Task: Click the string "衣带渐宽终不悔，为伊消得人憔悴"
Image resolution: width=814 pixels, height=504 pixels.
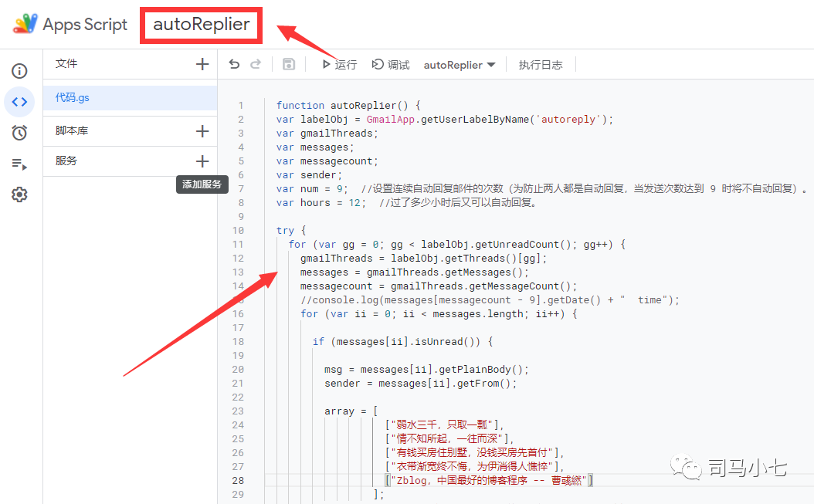Action: pyautogui.click(x=474, y=467)
